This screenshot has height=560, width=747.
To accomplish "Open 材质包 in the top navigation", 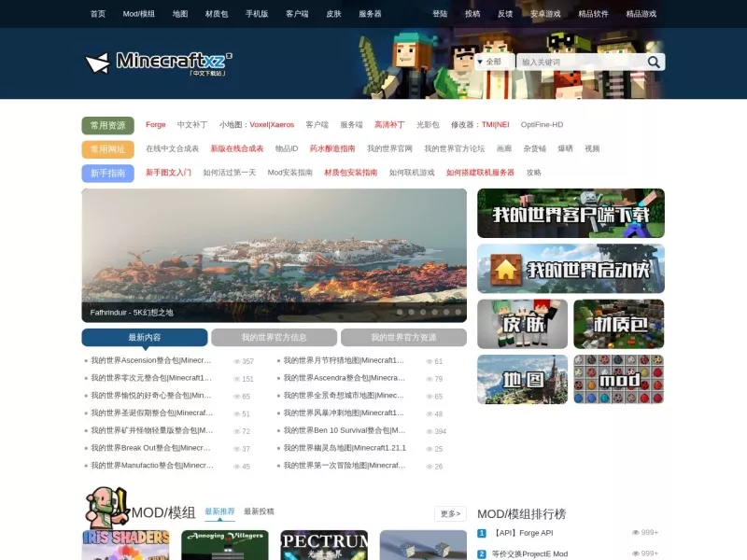I will coord(217,14).
